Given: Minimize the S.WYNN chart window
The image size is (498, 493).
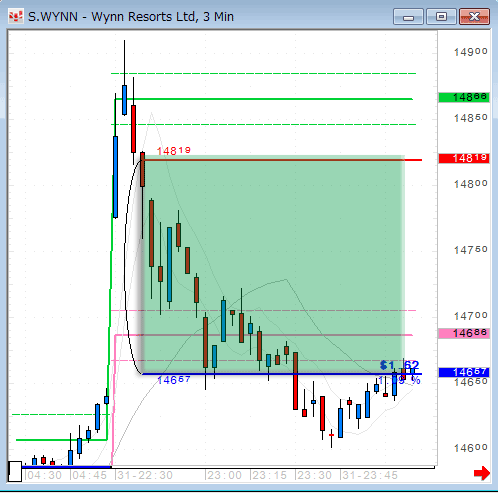Looking at the screenshot, I should point(408,17).
